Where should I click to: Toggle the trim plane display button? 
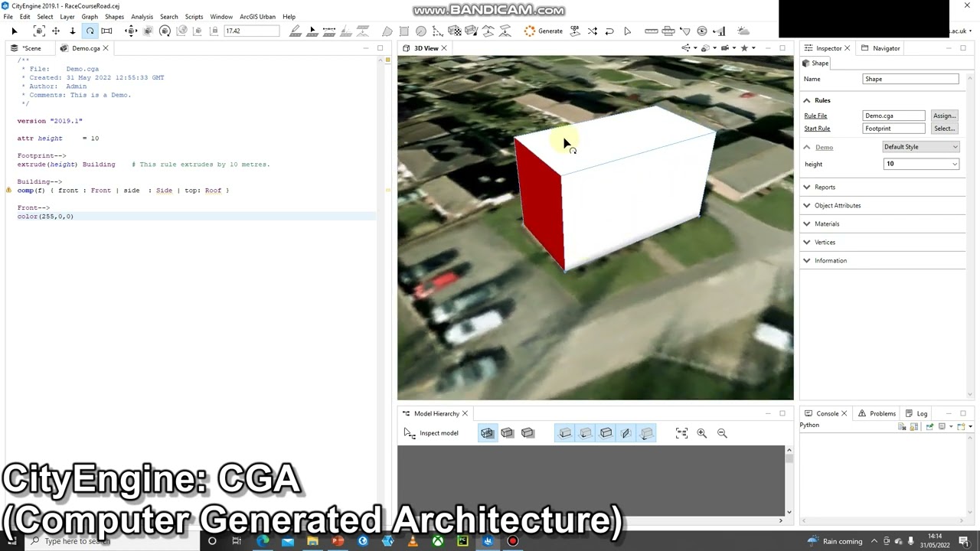point(626,433)
